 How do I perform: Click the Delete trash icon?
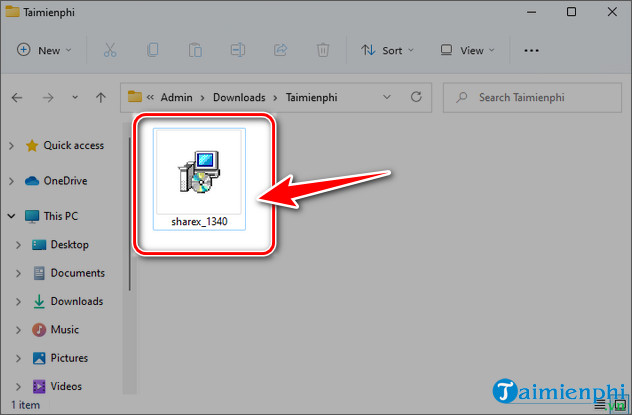pos(323,50)
